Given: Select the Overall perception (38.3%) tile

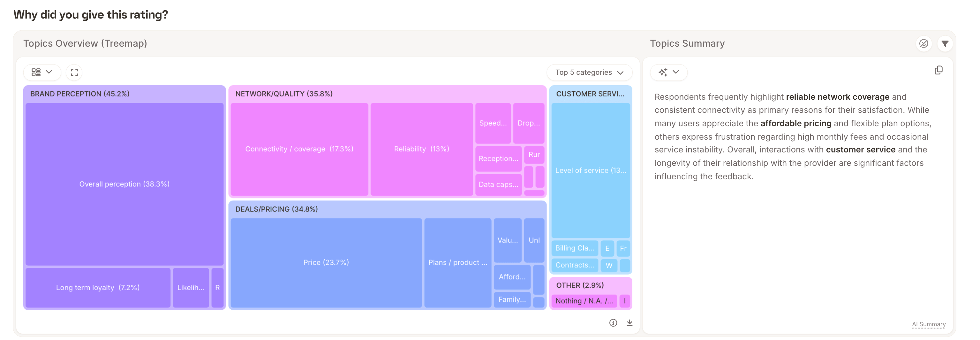Looking at the screenshot, I should pos(124,184).
